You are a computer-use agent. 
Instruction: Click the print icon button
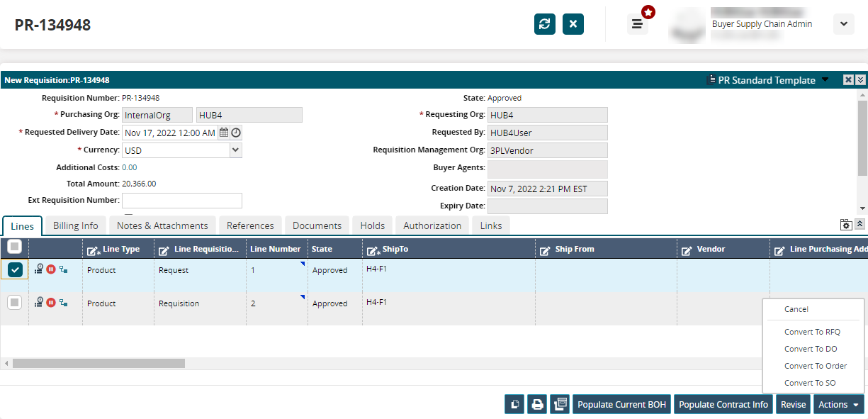pyautogui.click(x=538, y=404)
